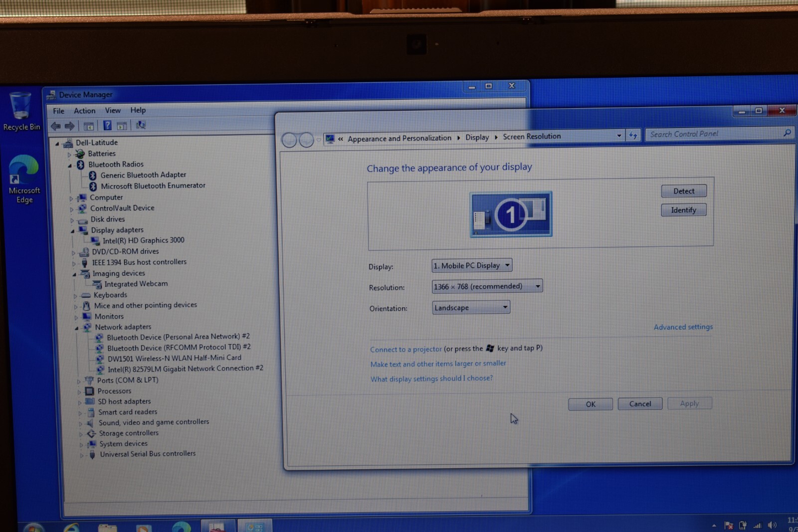Open the Action menu in Device Manager
This screenshot has height=532, width=798.
pos(85,111)
